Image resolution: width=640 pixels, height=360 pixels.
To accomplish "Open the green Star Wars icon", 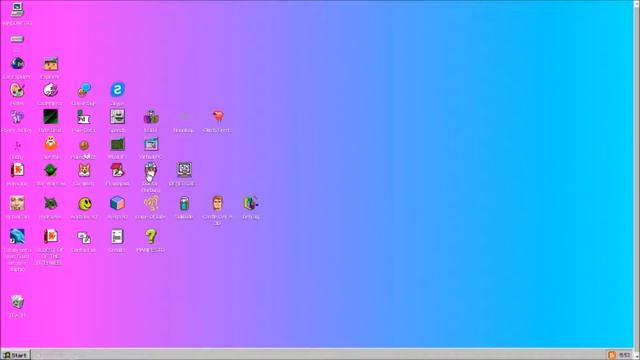I will click(51, 170).
